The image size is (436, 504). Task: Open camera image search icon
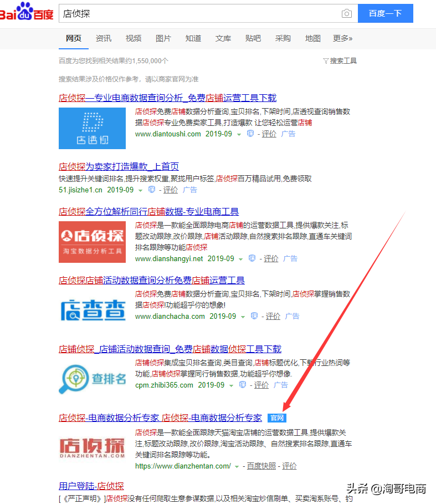pos(346,13)
